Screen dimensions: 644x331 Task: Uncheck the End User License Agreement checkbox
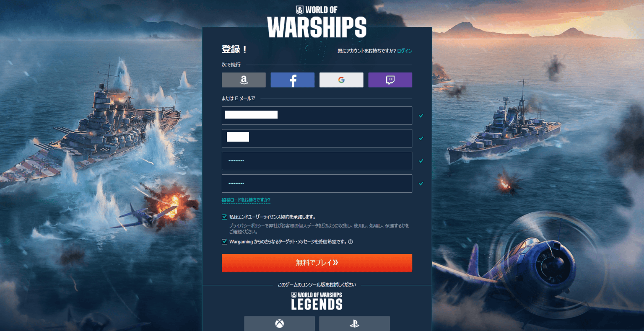click(224, 217)
